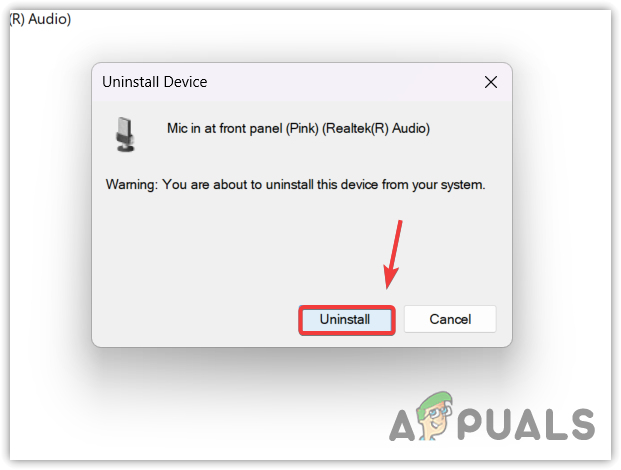Dismiss the dialog using Cancel
The height and width of the screenshot is (470, 621).
tap(450, 319)
